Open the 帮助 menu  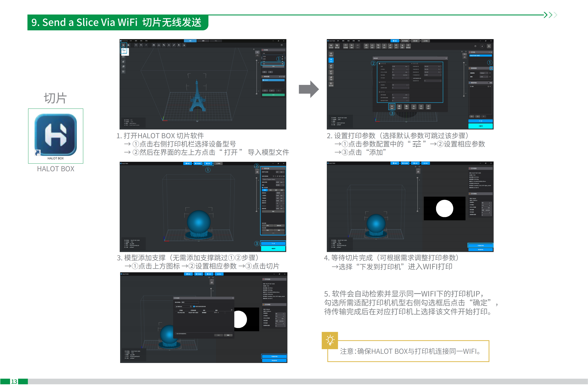147,41
